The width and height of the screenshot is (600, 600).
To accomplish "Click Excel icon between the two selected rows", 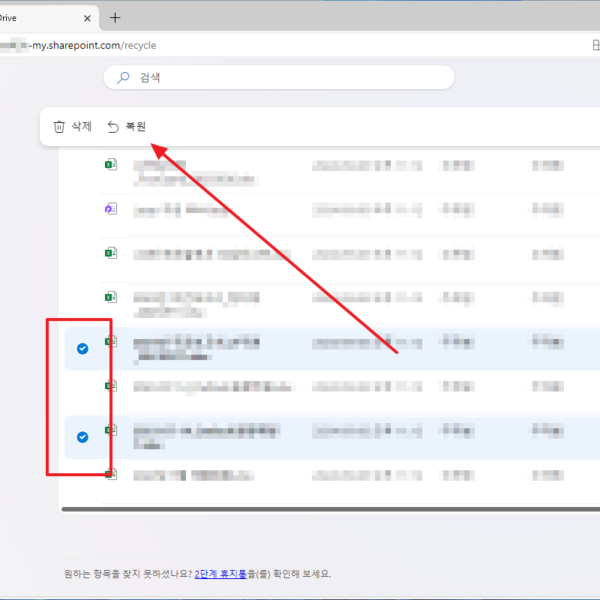I will 112,385.
